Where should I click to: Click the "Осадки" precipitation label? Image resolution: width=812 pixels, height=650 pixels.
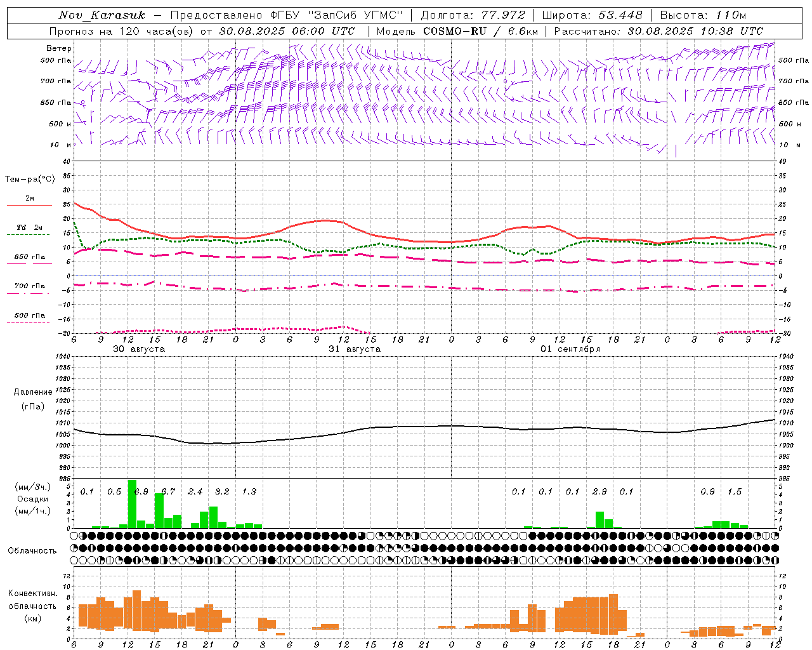pos(33,499)
